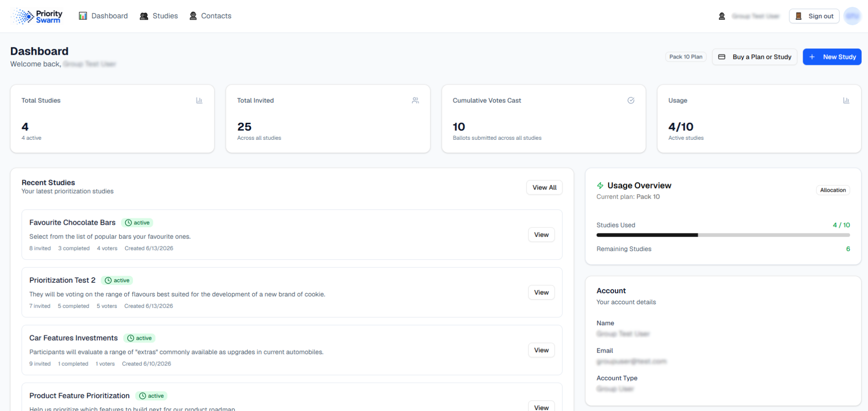Viewport: 868px width, 411px height.
Task: Click the chart icon on Total Studies card
Action: pos(199,100)
